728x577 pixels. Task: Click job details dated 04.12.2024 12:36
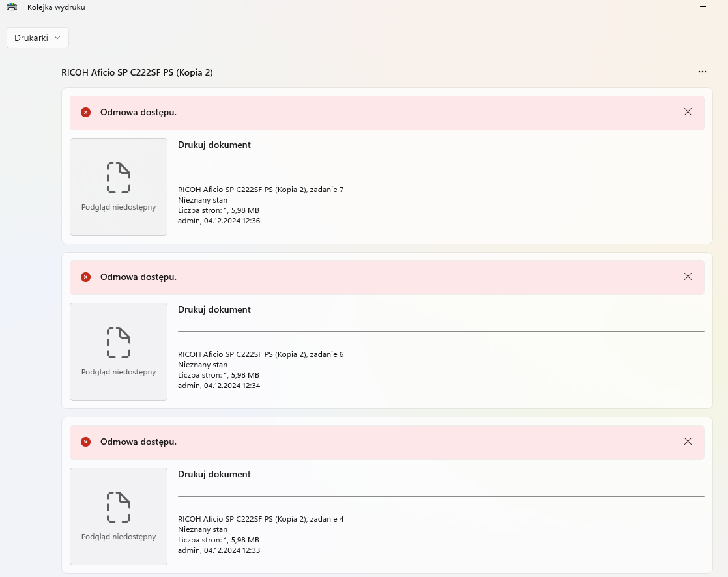pos(261,205)
